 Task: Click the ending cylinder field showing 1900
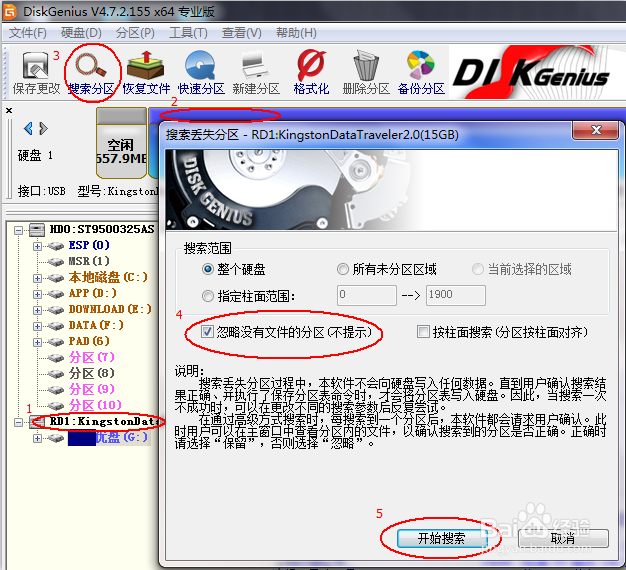456,295
